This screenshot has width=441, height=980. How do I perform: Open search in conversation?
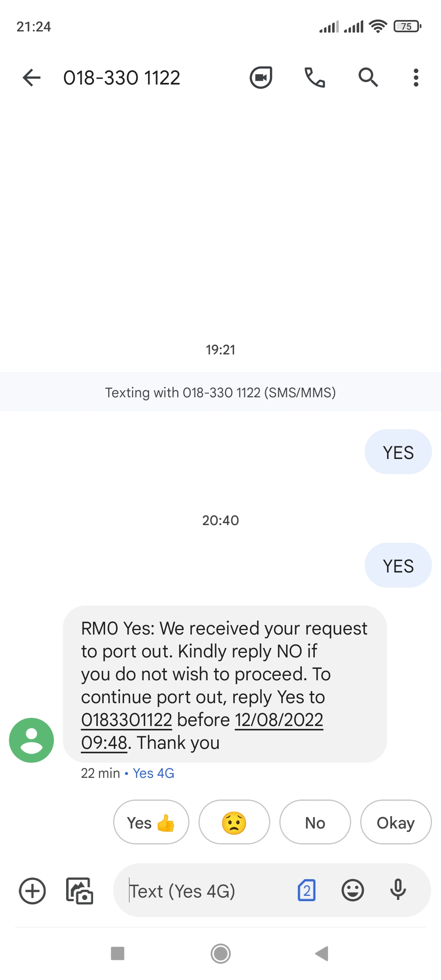click(x=368, y=78)
